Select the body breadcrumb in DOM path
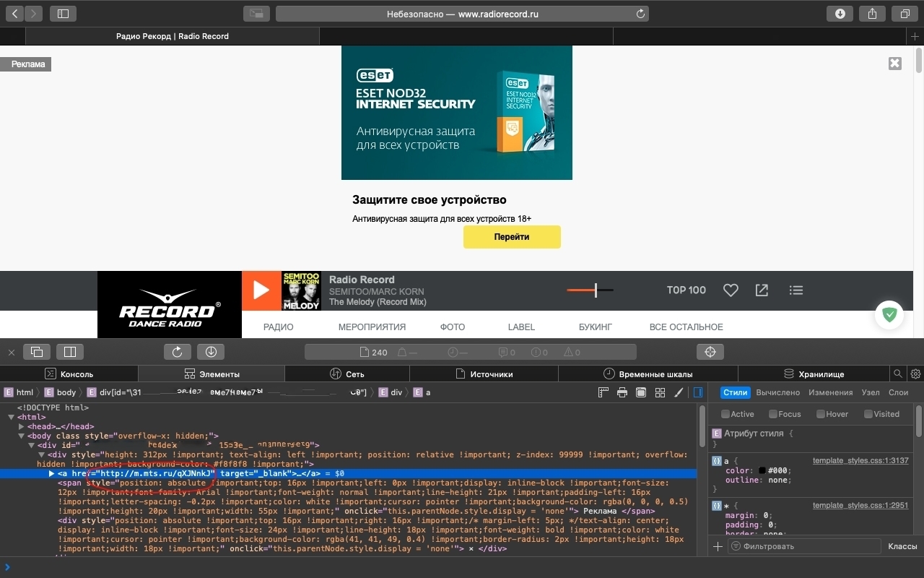The image size is (924, 578). [x=60, y=392]
